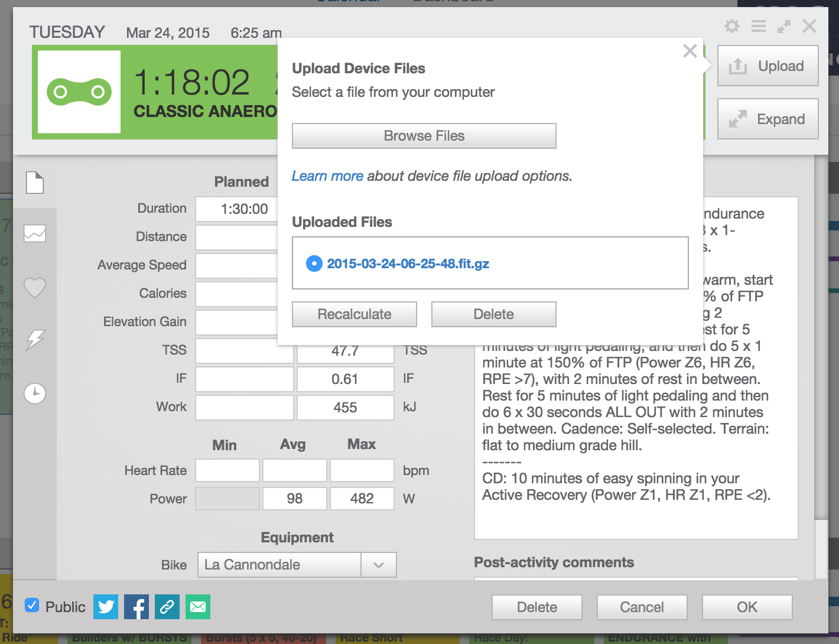
Task: Email the workout via envelope icon
Action: [x=198, y=607]
